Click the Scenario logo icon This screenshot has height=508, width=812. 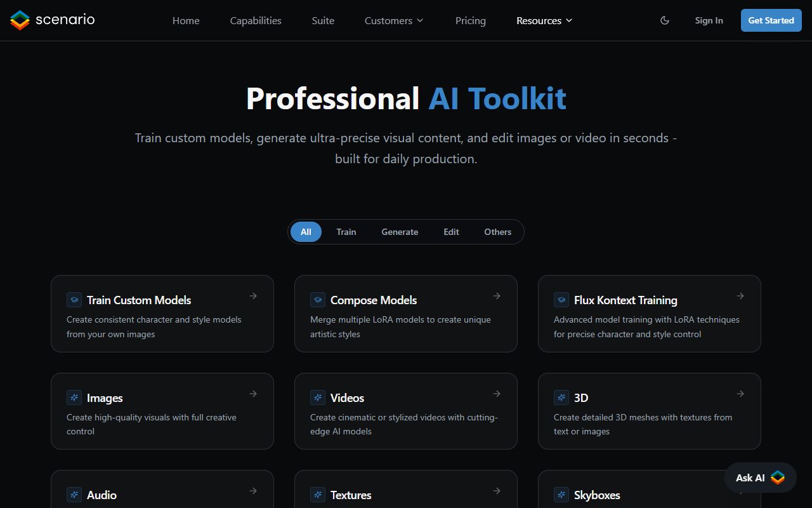19,20
